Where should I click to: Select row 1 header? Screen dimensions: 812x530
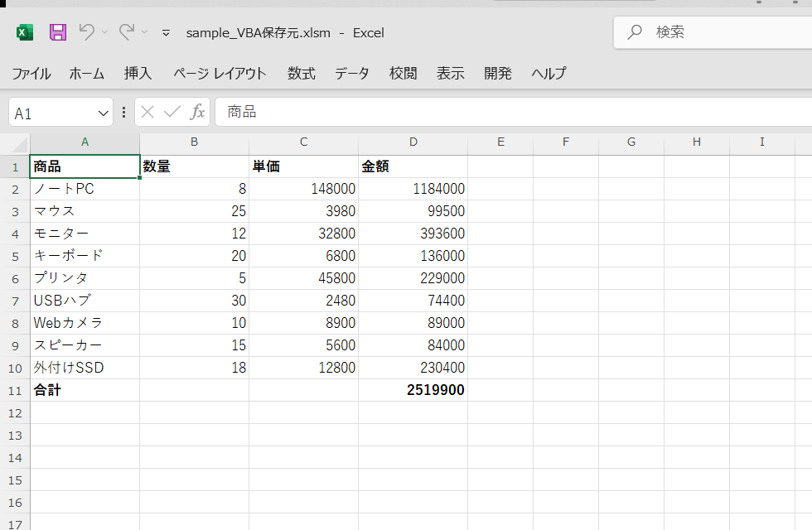15,167
